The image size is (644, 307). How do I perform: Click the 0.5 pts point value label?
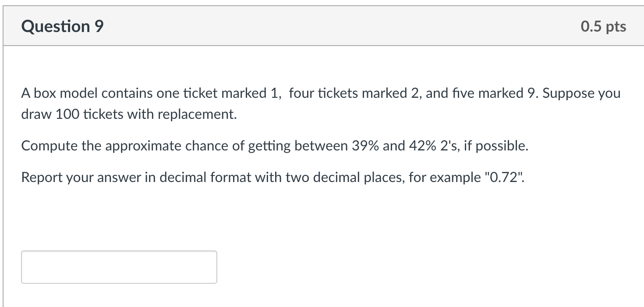tap(603, 26)
